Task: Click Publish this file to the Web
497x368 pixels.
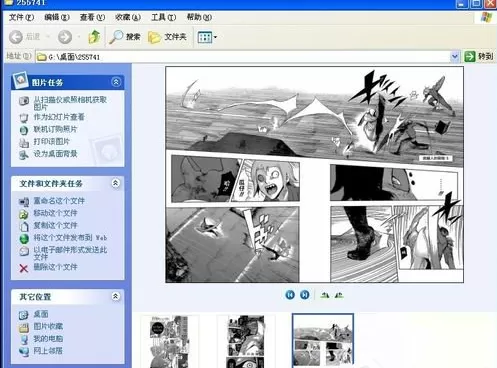Action: tap(70, 238)
